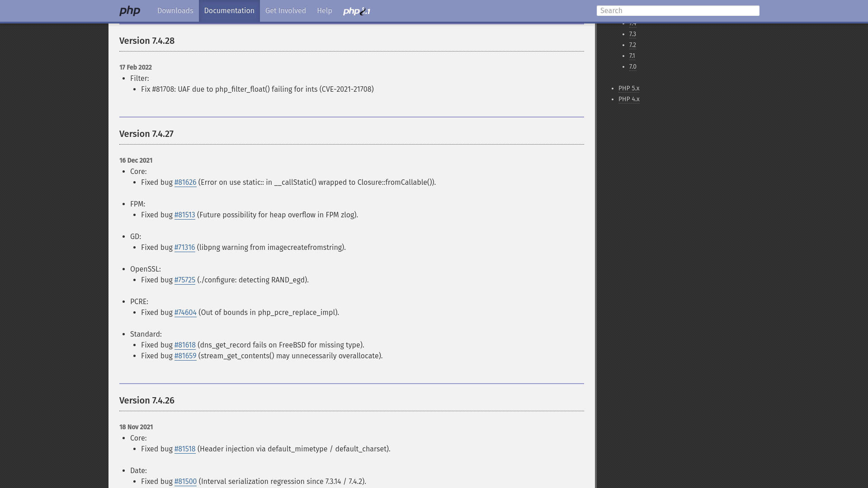The height and width of the screenshot is (488, 868).
Task: Click the Standard: section label
Action: point(146,334)
